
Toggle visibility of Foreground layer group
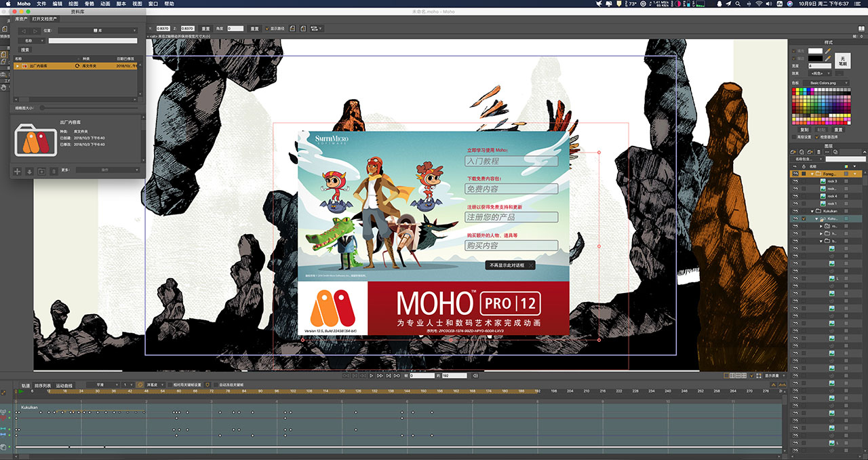[x=795, y=174]
